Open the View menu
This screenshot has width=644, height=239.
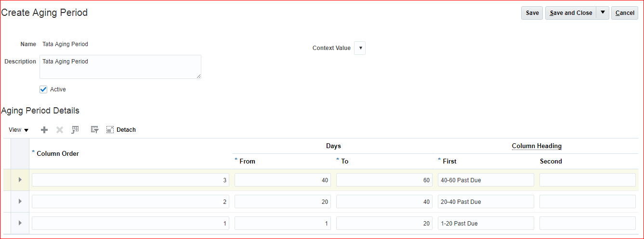tap(19, 130)
